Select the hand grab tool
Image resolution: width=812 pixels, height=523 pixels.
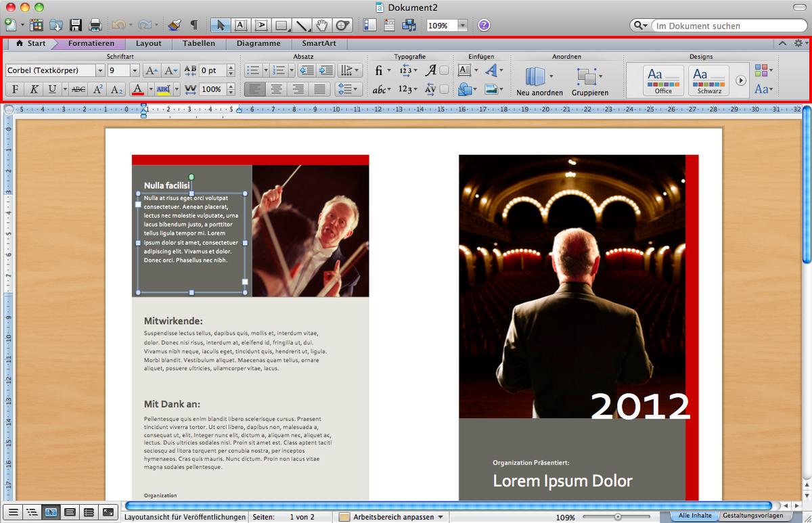coord(322,25)
